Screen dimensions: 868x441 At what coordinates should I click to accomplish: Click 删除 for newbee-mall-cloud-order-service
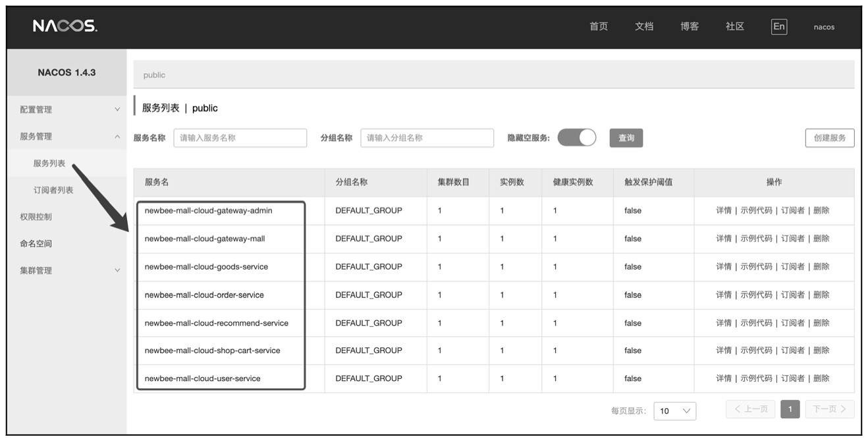pos(821,295)
